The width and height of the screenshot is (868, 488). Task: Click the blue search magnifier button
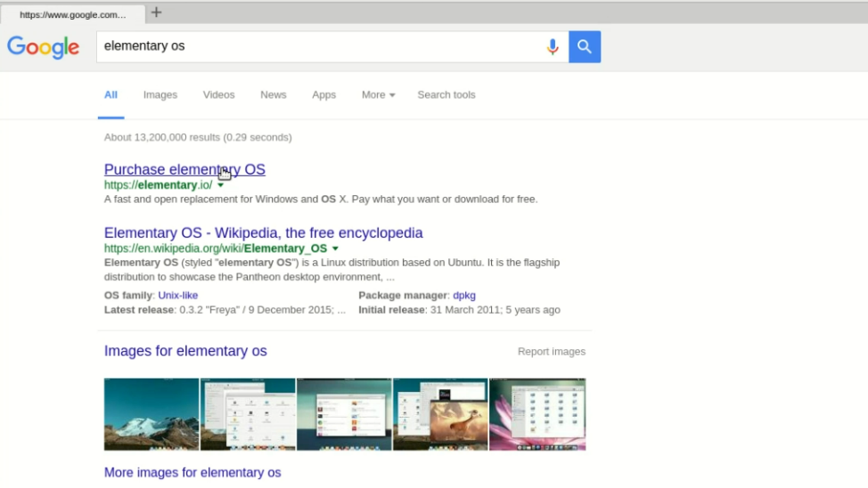click(584, 46)
